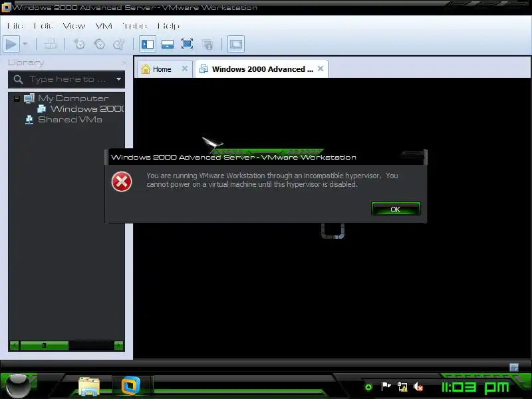Toggle the thumbnail bar view icon

coord(168,44)
